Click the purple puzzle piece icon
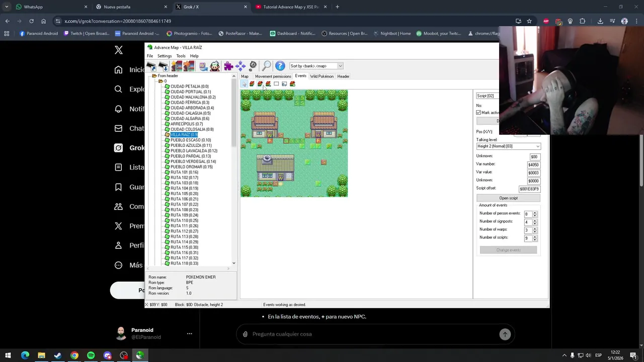 pyautogui.click(x=228, y=66)
